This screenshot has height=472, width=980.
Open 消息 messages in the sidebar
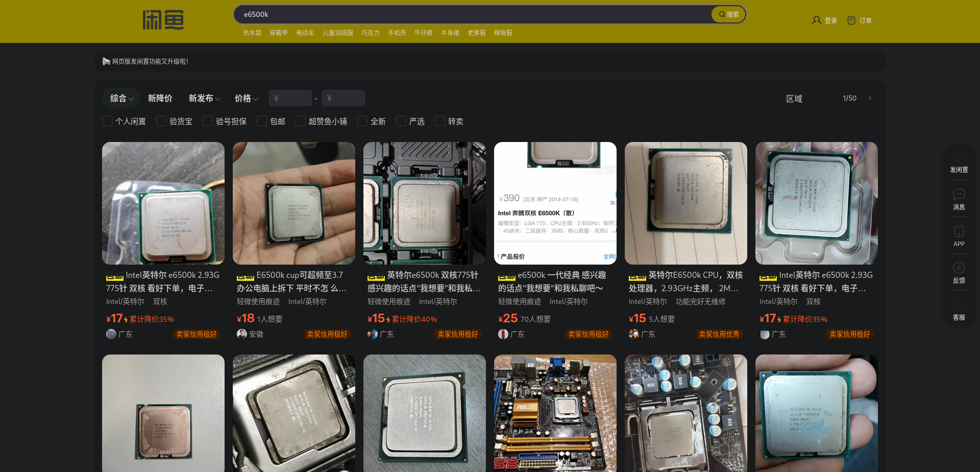[x=959, y=199]
